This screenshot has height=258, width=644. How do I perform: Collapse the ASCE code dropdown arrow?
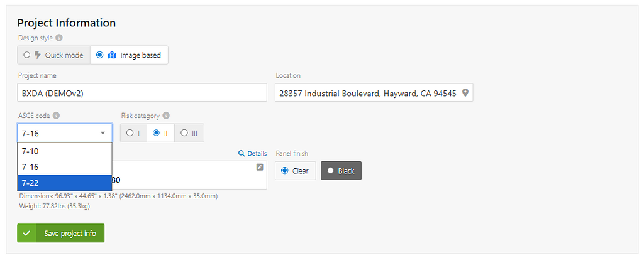103,133
